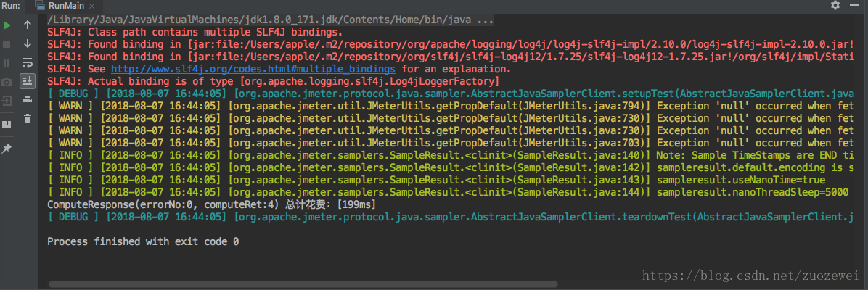Viewport: 868px width, 290px height.
Task: Click the camera Dump Threads icon
Action: (x=7, y=82)
